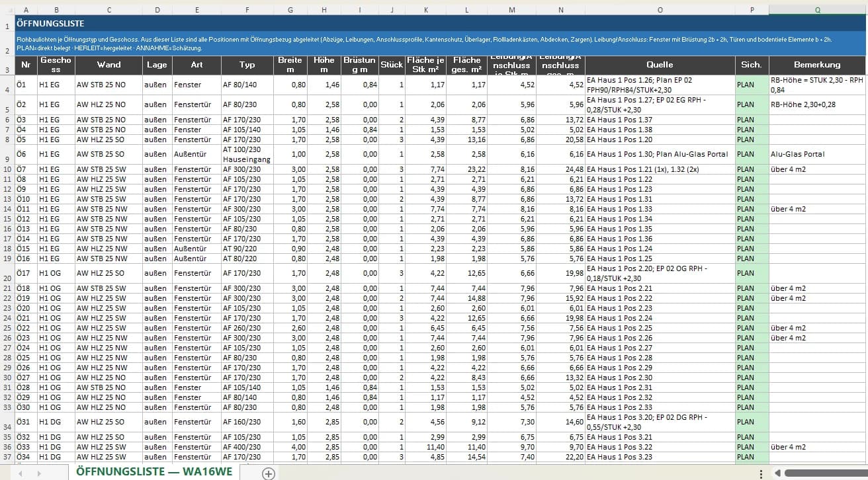This screenshot has width=868, height=480.
Task: Select column O header
Action: [x=660, y=10]
